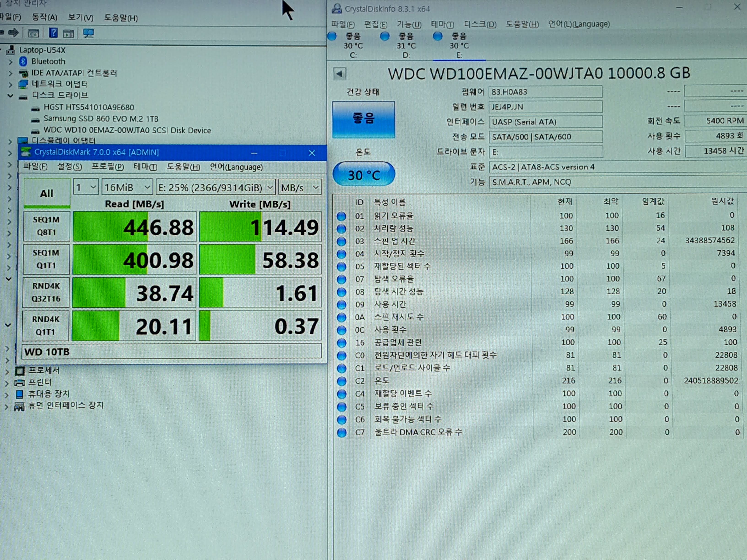The height and width of the screenshot is (560, 747).
Task: Run the SEQ1M Q8T1 test button
Action: [46, 226]
